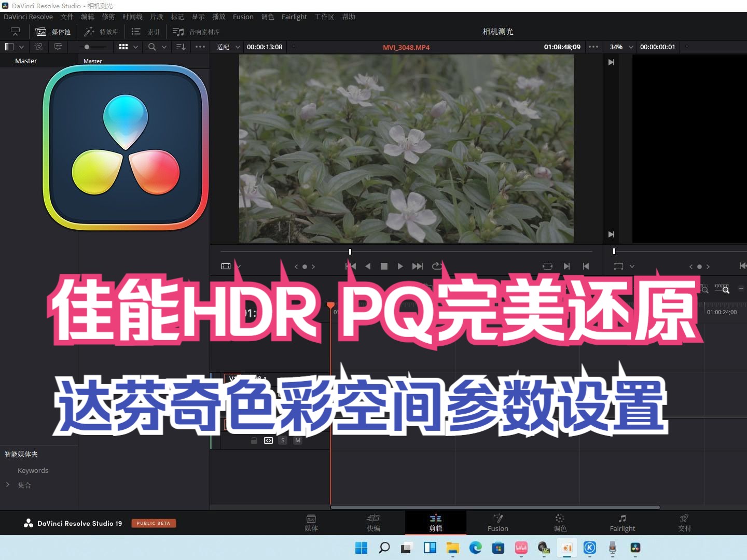This screenshot has height=560, width=747.
Task: Open the Windows Start menu
Action: click(x=361, y=548)
